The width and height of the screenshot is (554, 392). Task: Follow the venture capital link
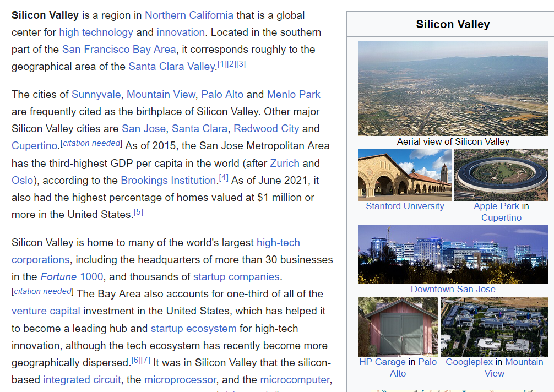tap(46, 311)
